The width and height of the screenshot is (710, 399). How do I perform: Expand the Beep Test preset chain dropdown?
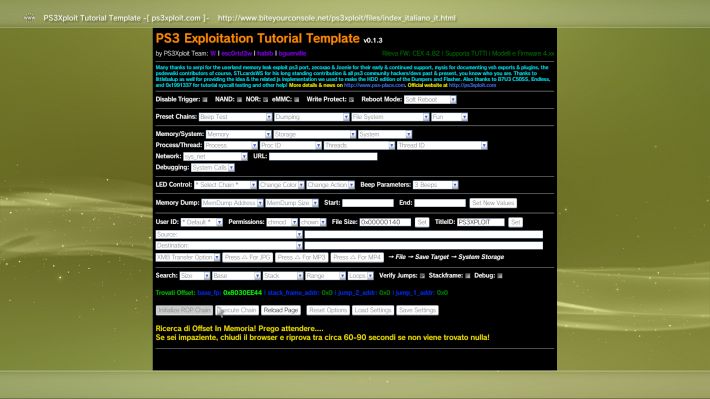click(x=235, y=117)
